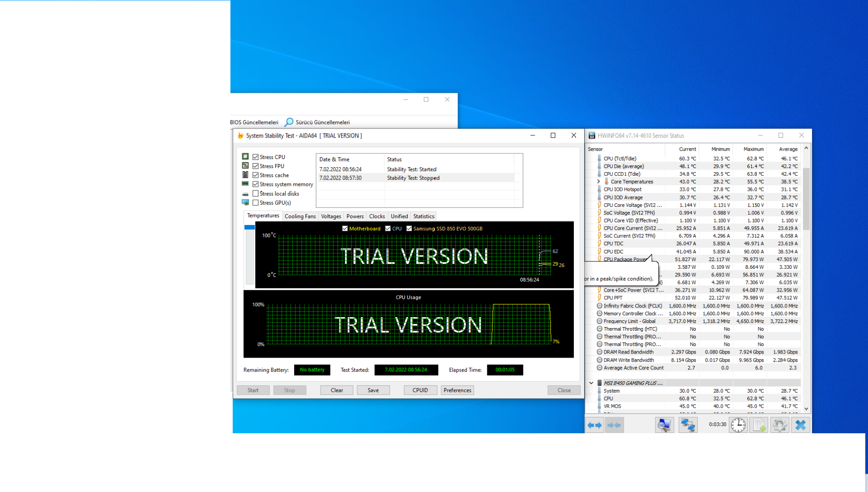Click the clock icon beside Infinity Fabric Clock
The width and height of the screenshot is (868, 492).
pos(599,306)
